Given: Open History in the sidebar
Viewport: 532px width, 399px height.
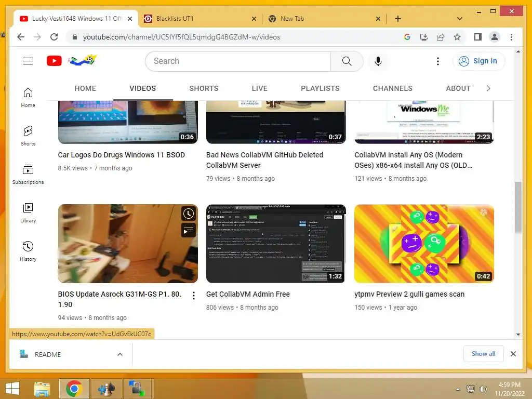Looking at the screenshot, I should [28, 251].
